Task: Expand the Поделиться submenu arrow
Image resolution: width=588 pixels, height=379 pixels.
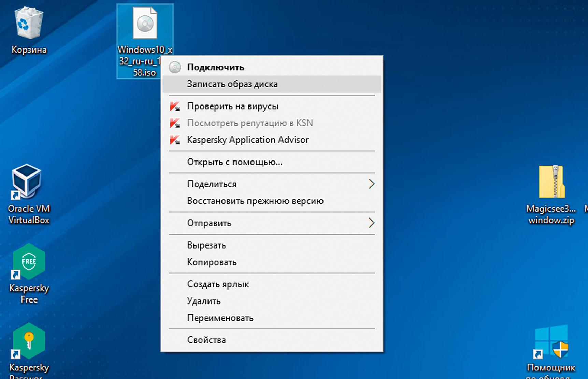Action: click(x=371, y=184)
